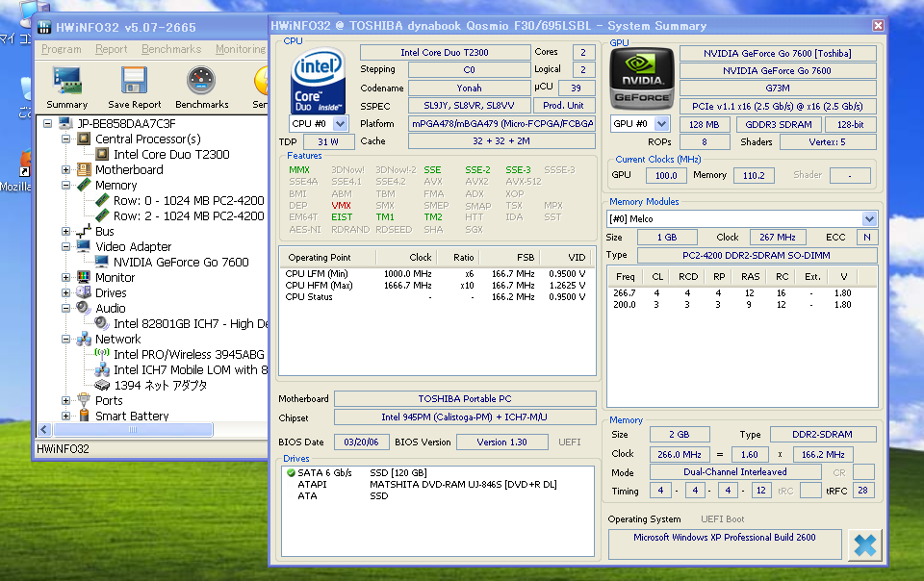Click the Intel Core Duo logo

tap(319, 80)
